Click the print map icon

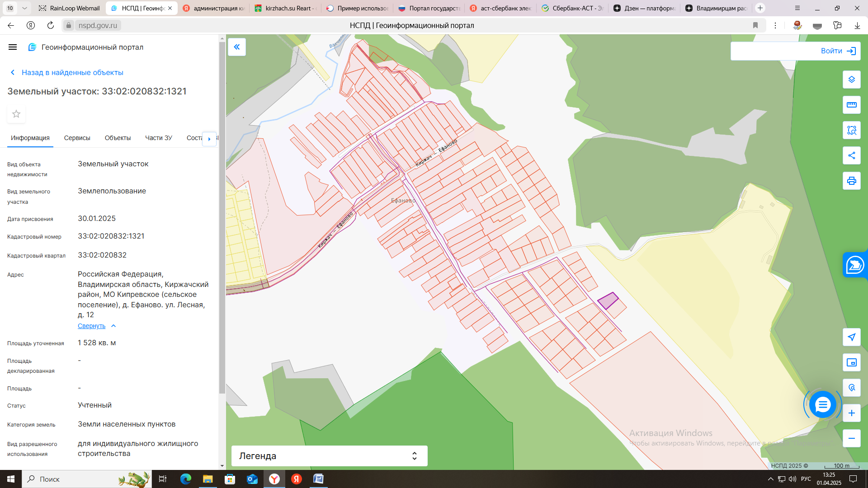tap(851, 181)
